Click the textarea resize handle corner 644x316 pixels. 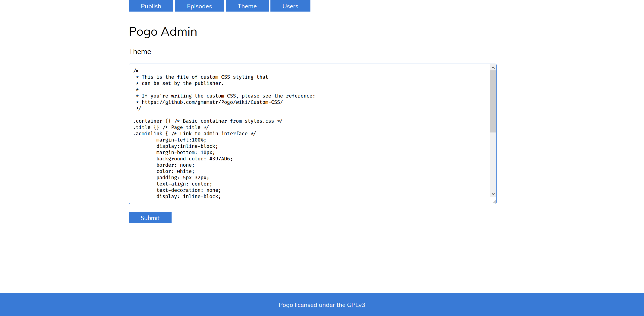(x=494, y=202)
